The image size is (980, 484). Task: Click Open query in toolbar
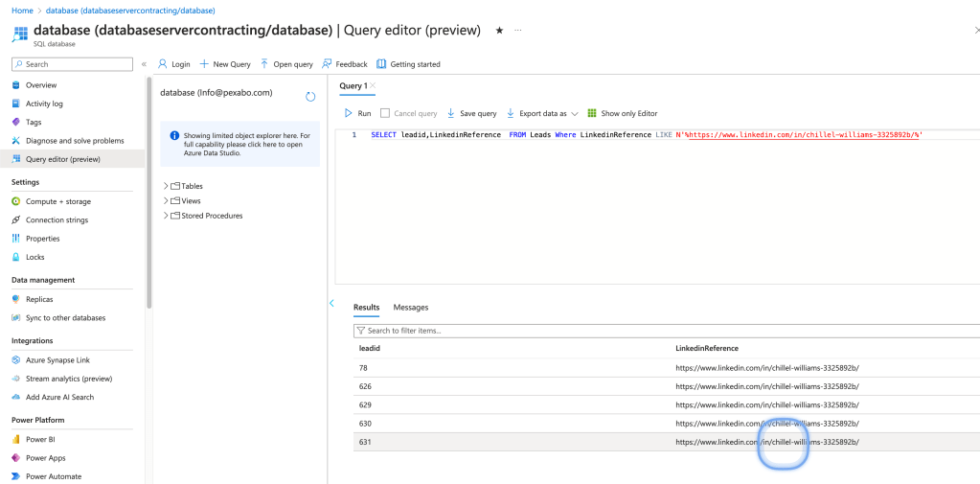click(x=286, y=64)
